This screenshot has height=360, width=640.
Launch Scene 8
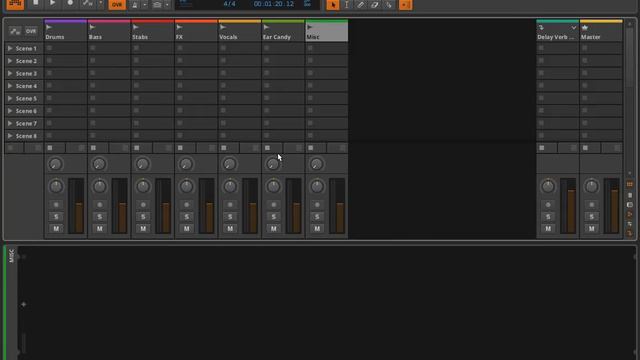click(10, 136)
